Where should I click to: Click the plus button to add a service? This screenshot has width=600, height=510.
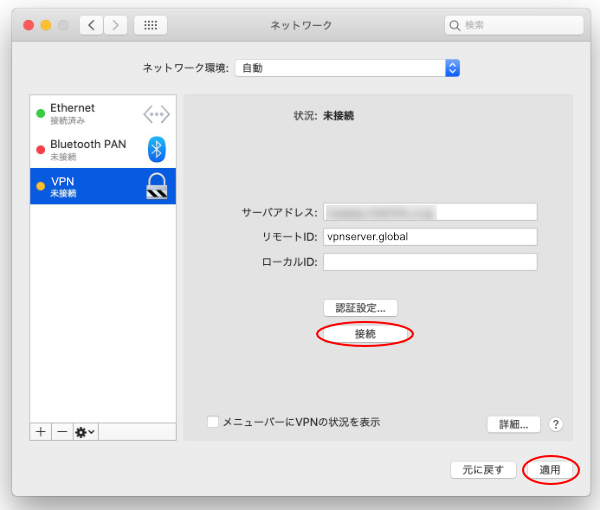41,431
